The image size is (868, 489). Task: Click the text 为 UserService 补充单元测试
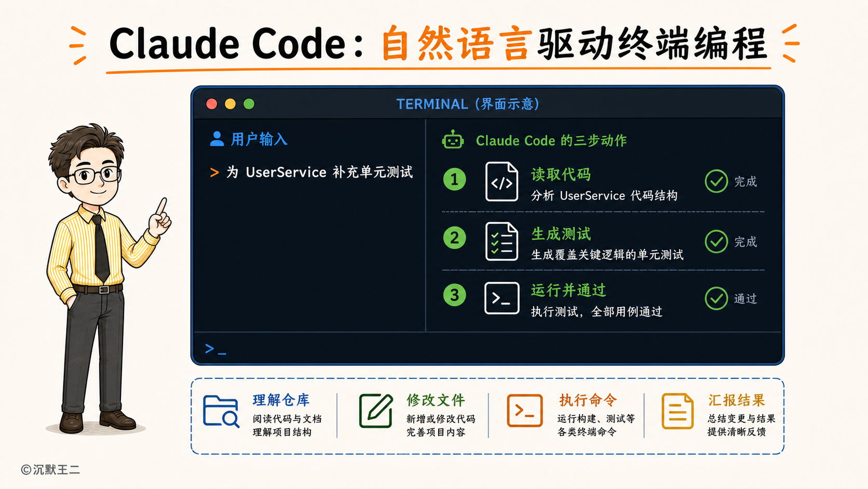[x=319, y=172]
